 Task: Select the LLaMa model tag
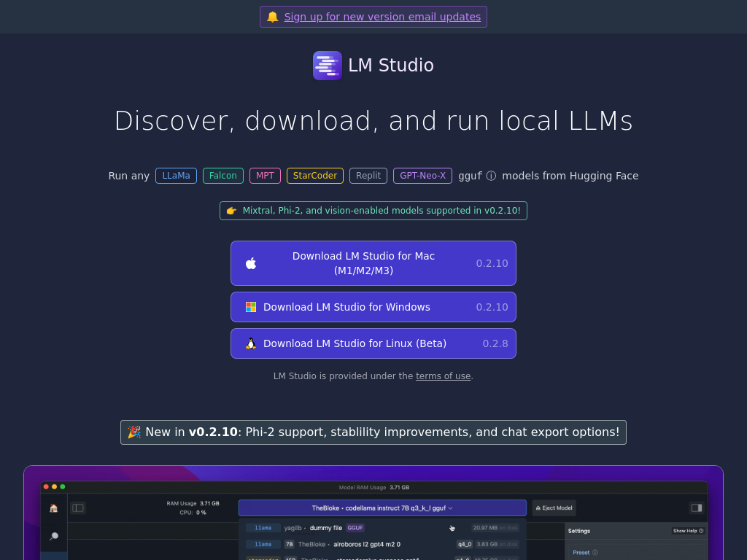176,176
